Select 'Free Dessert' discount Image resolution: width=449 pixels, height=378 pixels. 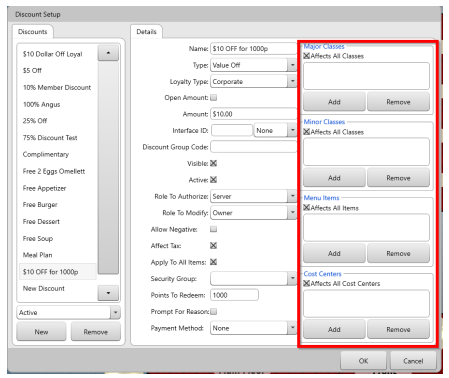pos(57,222)
